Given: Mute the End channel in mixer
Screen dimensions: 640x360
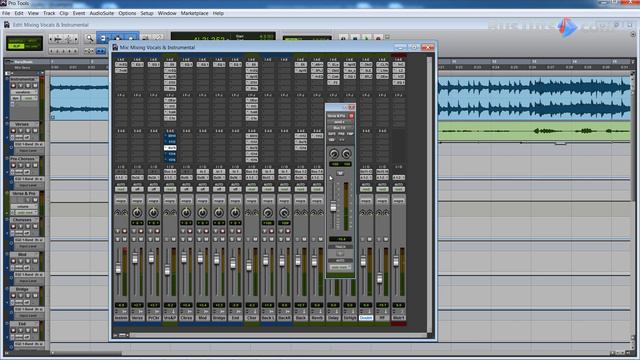Looking at the screenshot, I should point(239,239).
